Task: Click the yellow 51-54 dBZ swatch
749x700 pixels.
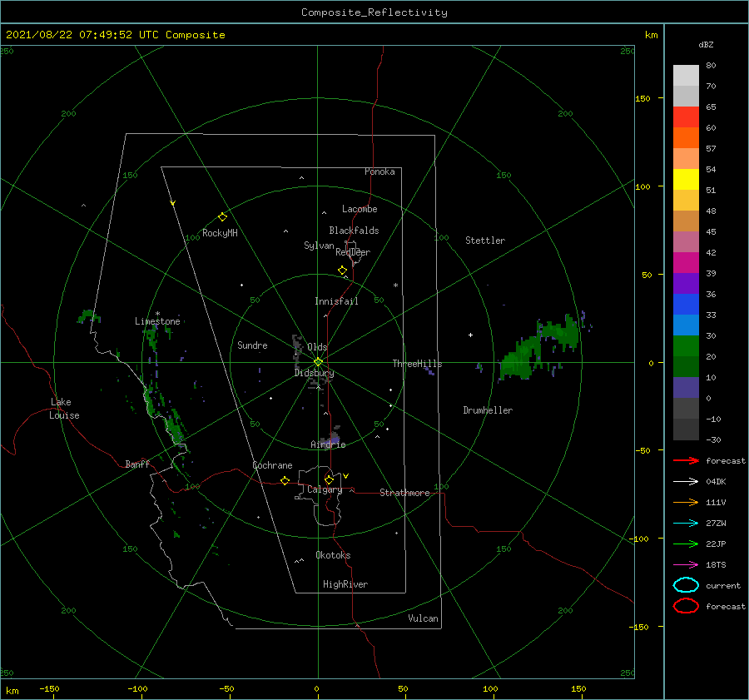Action: click(686, 179)
